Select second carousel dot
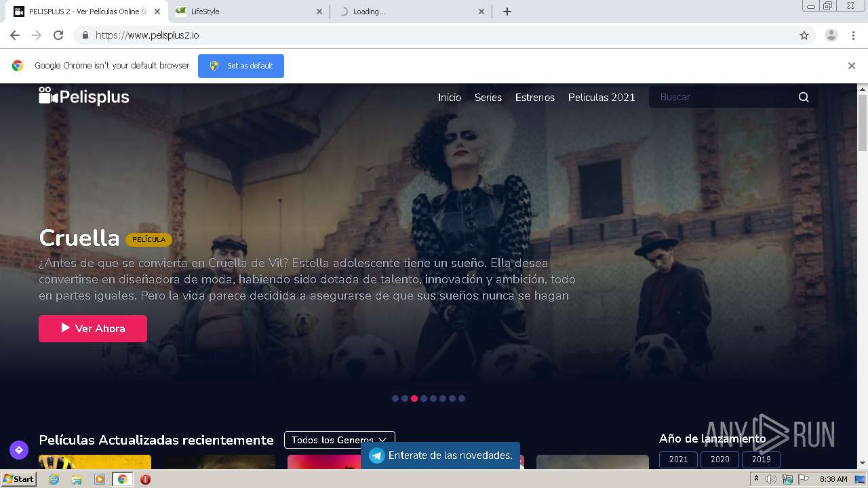Viewport: 868px width, 488px height. (x=405, y=399)
